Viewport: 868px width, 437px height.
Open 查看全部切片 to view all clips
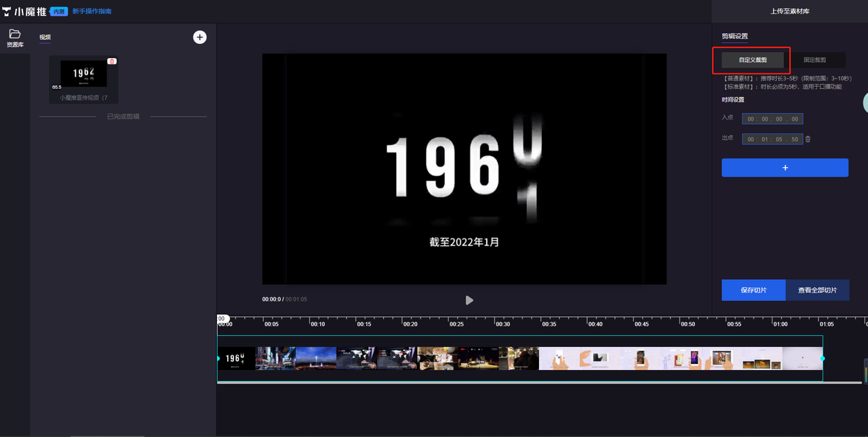click(x=818, y=290)
